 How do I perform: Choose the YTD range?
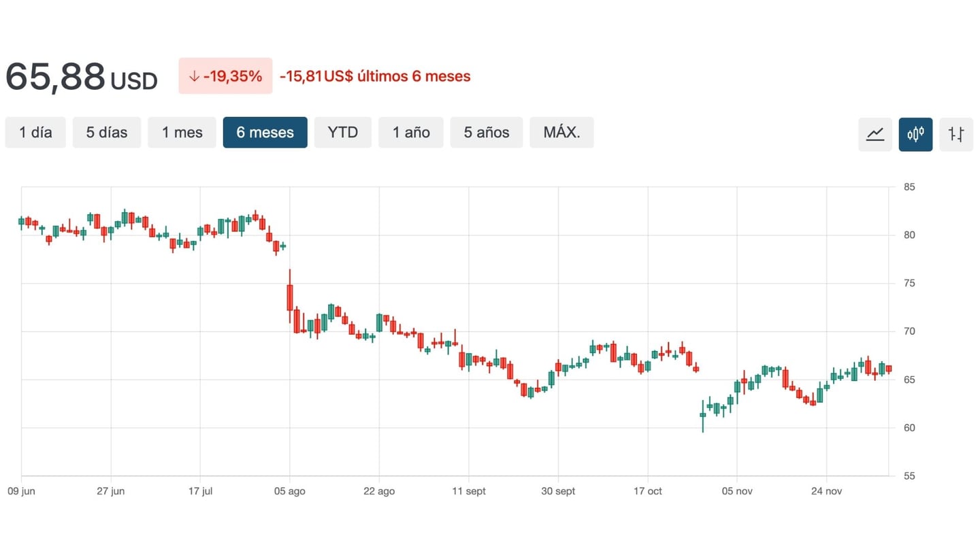pyautogui.click(x=342, y=132)
